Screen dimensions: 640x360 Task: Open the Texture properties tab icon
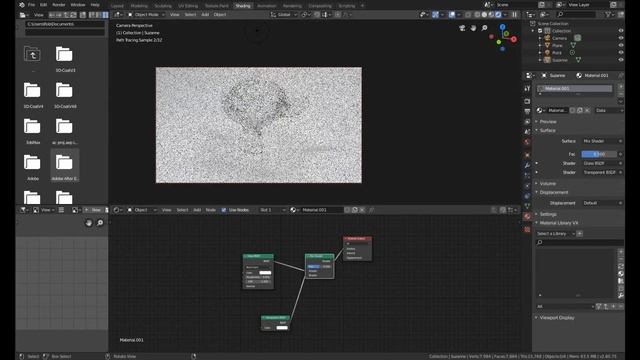[527, 229]
